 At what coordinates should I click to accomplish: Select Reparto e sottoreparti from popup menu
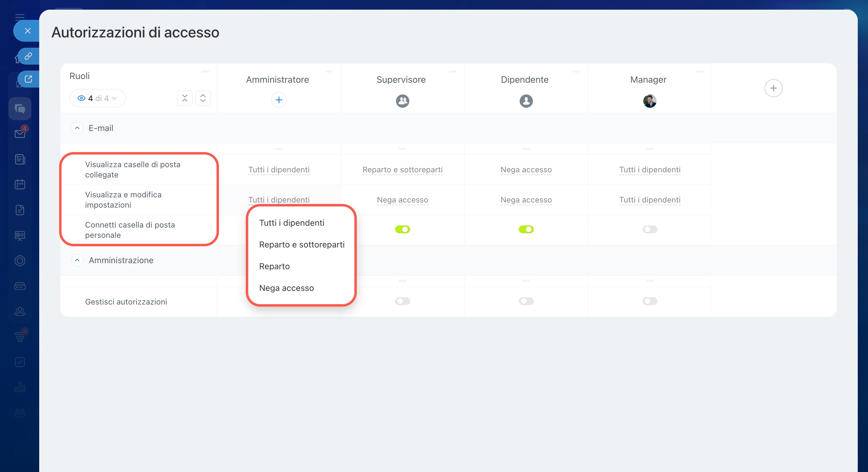click(302, 244)
